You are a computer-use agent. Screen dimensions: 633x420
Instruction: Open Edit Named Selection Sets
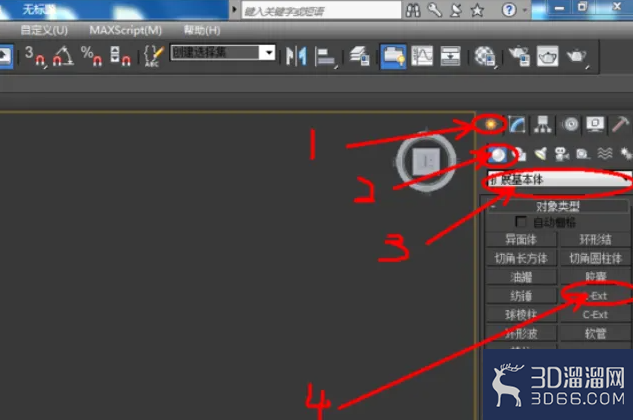pos(154,56)
